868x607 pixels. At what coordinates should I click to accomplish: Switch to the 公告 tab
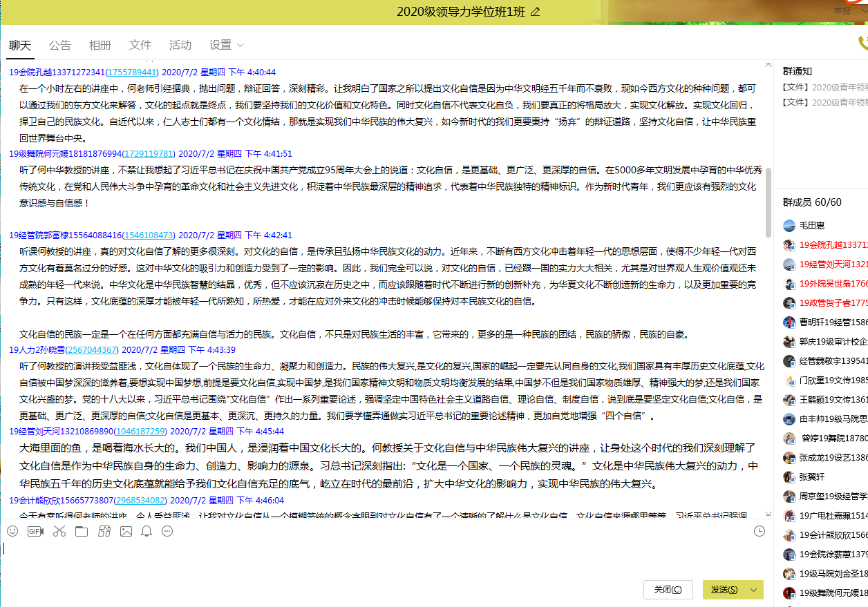tap(60, 45)
